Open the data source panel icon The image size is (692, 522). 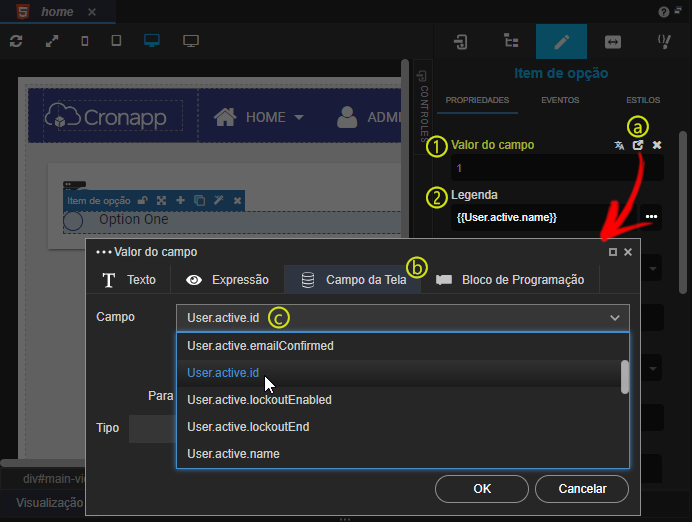tap(460, 41)
